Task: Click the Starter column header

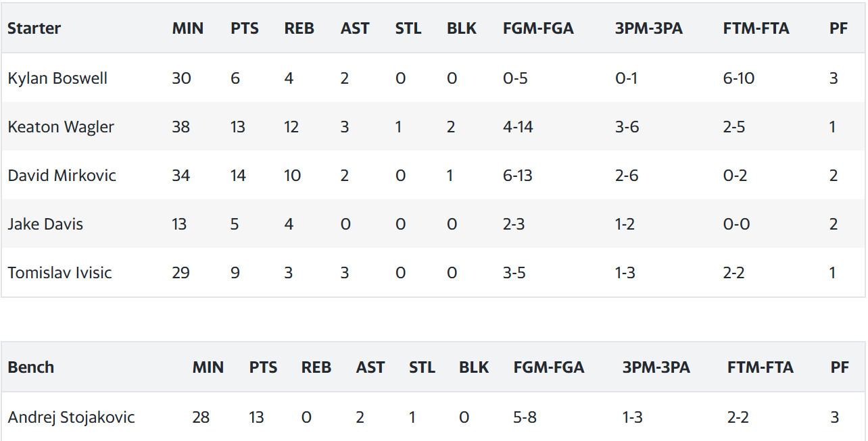Action: click(34, 28)
